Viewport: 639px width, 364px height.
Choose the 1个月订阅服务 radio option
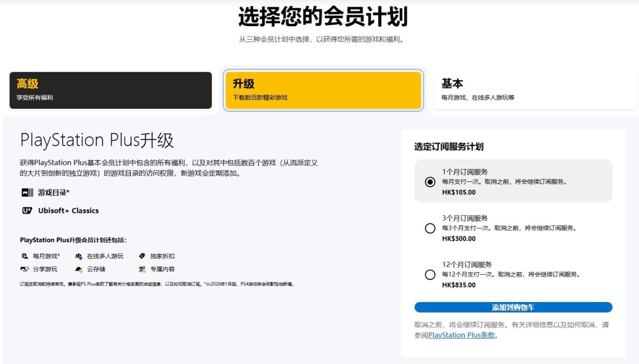coord(430,181)
